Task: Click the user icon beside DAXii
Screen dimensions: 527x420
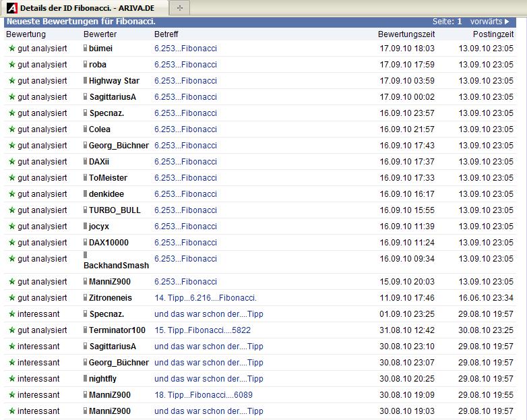Action: [x=86, y=161]
